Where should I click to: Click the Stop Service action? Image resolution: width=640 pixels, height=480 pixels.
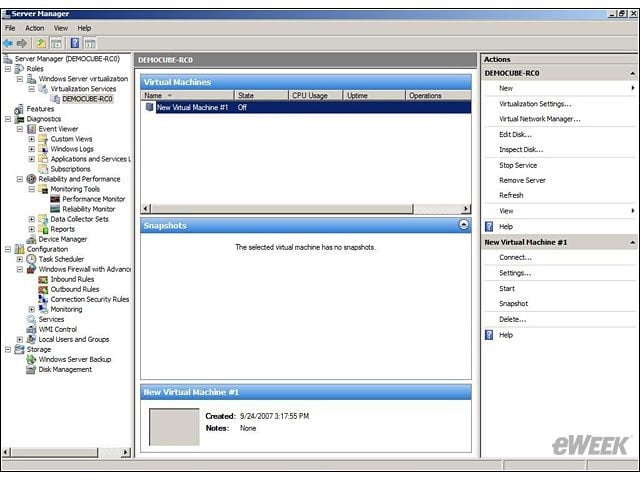pyautogui.click(x=518, y=165)
